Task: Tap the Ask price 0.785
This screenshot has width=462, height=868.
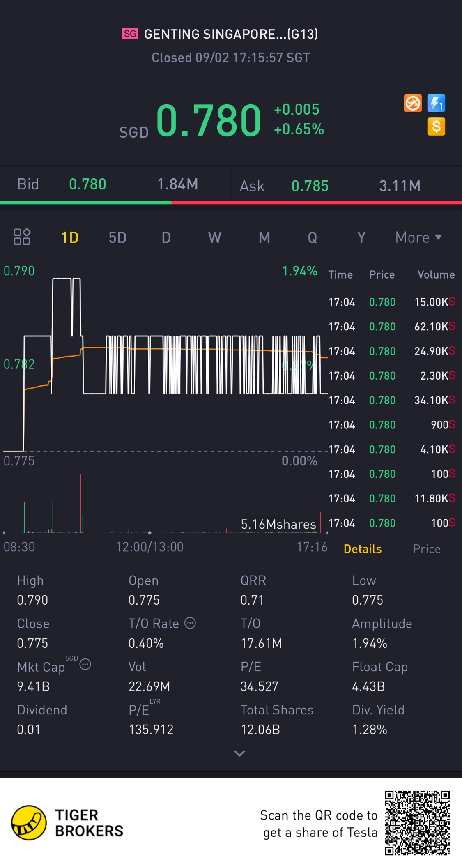Action: pos(310,186)
